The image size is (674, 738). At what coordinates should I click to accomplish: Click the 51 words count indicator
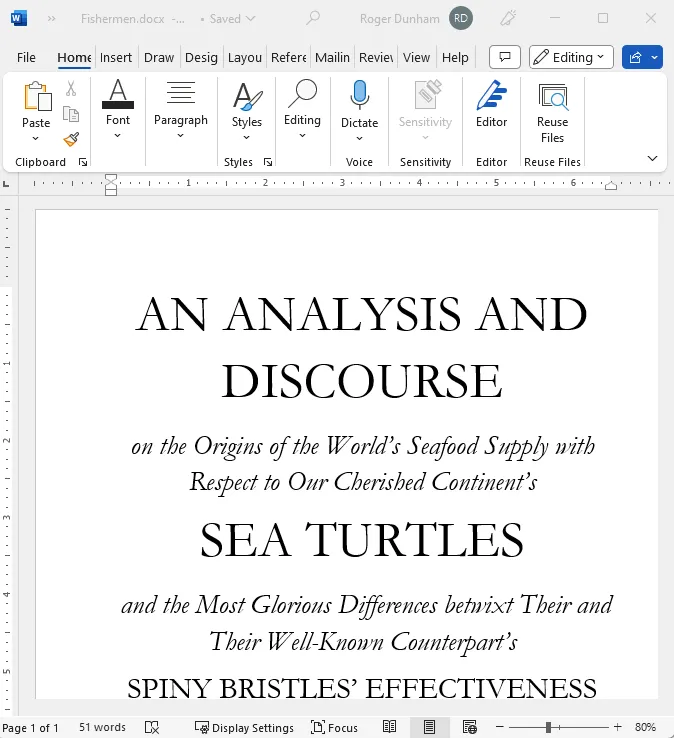[x=102, y=727]
